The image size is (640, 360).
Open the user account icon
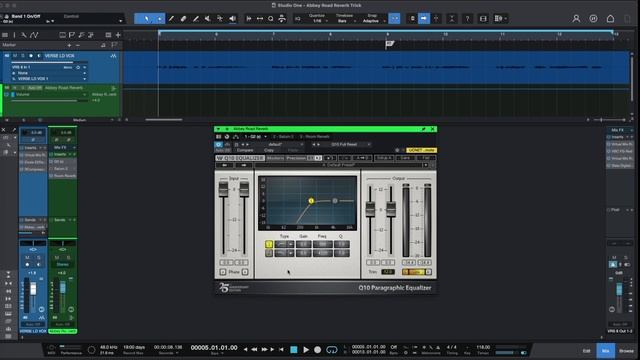(576, 19)
